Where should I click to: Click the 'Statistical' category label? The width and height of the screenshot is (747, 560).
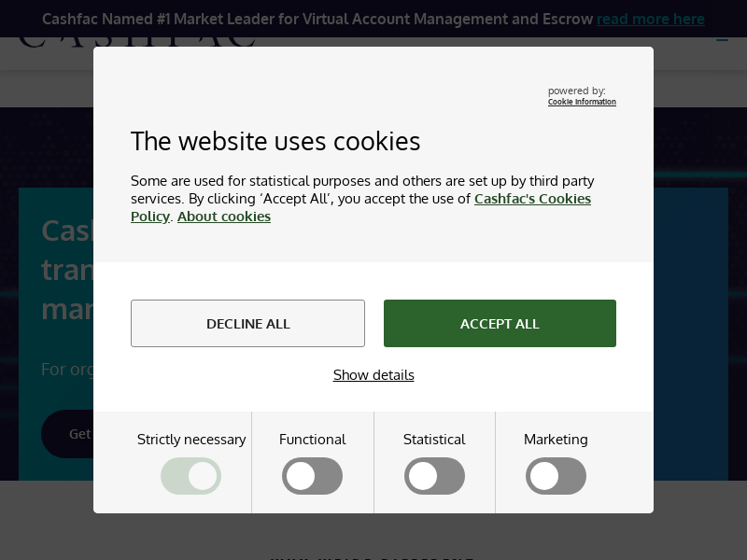coord(434,440)
